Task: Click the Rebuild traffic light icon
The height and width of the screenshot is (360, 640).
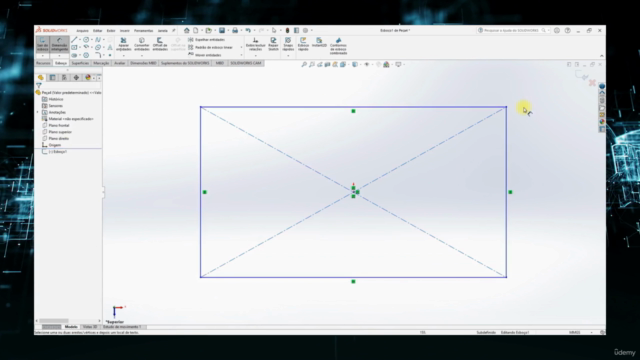Action: pos(287,30)
